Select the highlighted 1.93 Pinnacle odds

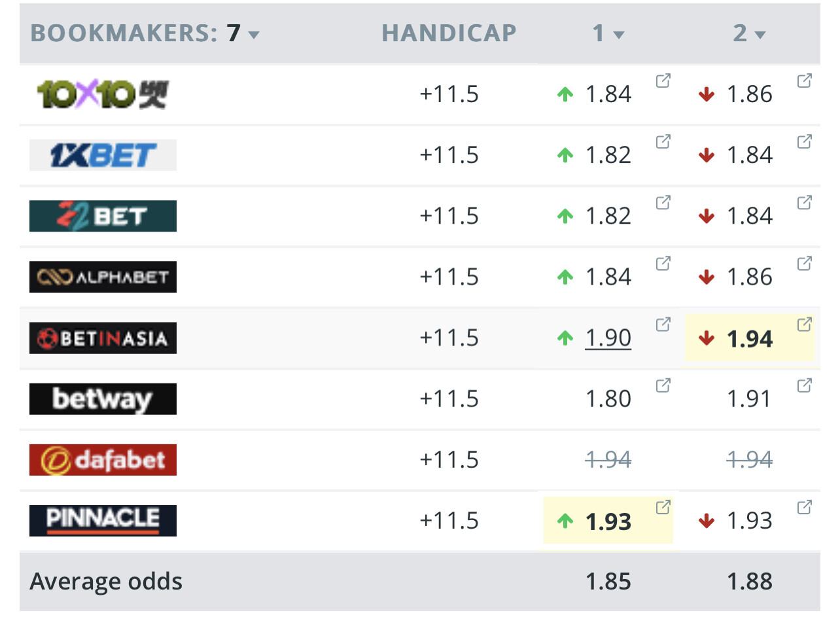pos(608,521)
